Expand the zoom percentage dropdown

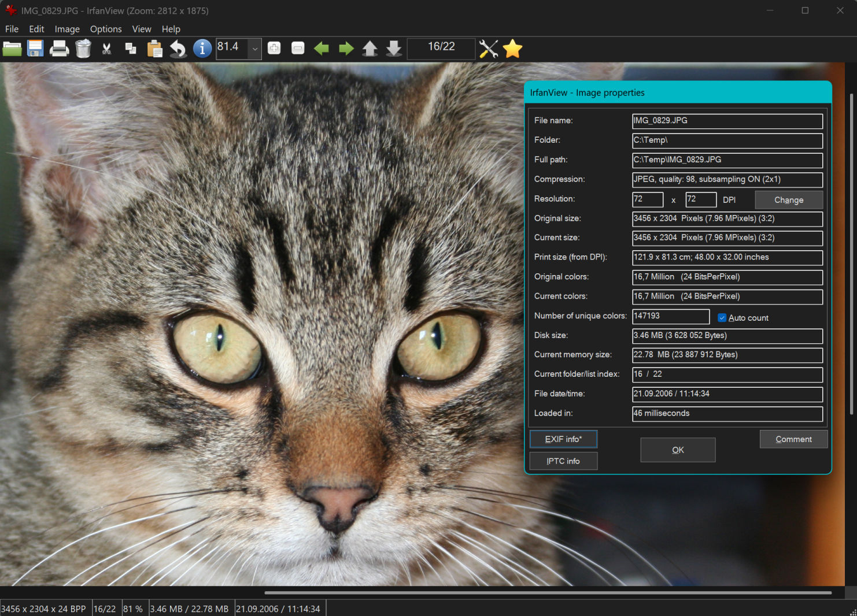pos(255,49)
